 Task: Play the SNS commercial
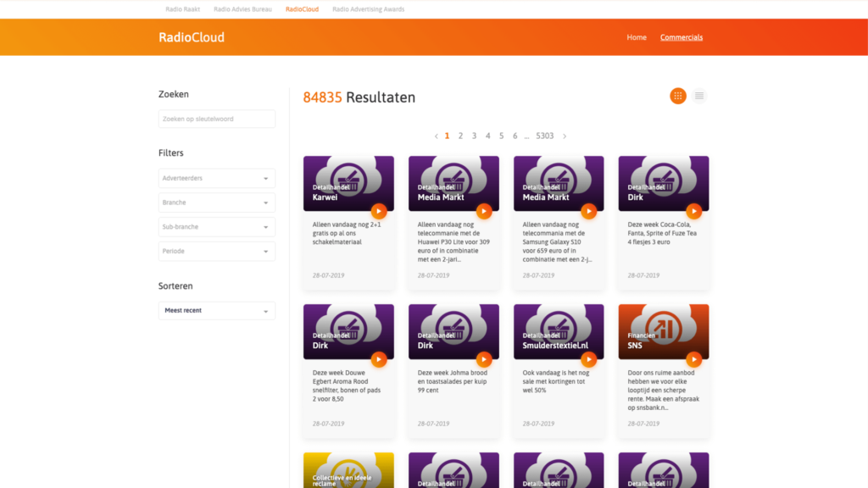pyautogui.click(x=693, y=359)
